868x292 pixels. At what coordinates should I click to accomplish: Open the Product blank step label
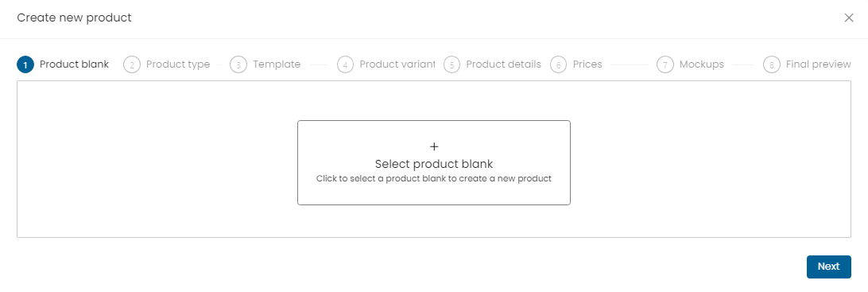[x=74, y=64]
